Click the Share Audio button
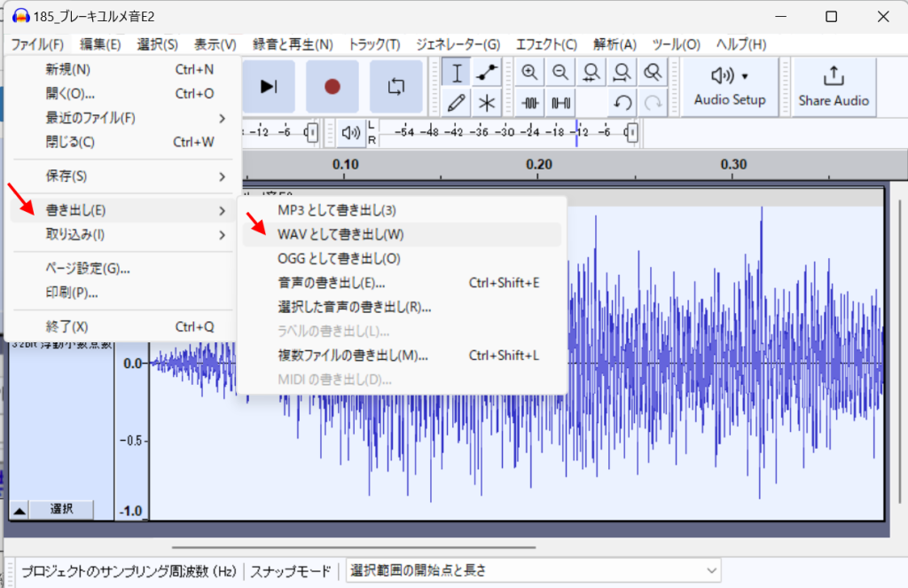Screen dimensions: 908x588 coord(833,86)
